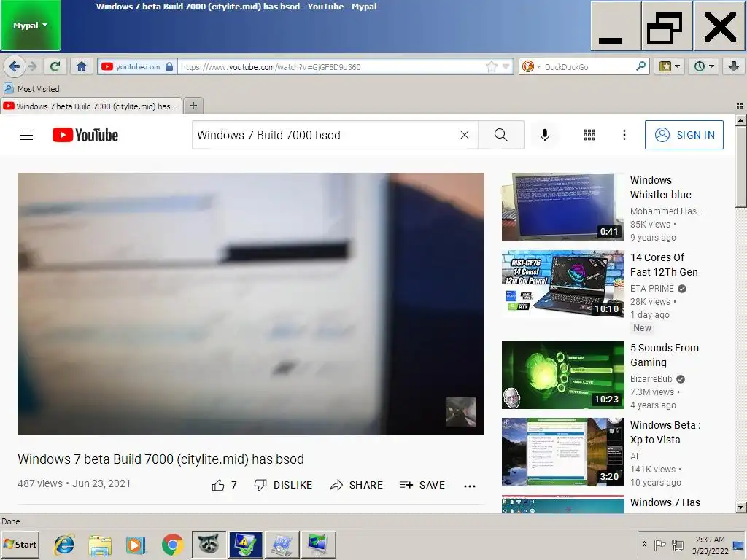The image size is (747, 560).
Task: Switch to Mypal raccoon taskbar button
Action: 209,545
